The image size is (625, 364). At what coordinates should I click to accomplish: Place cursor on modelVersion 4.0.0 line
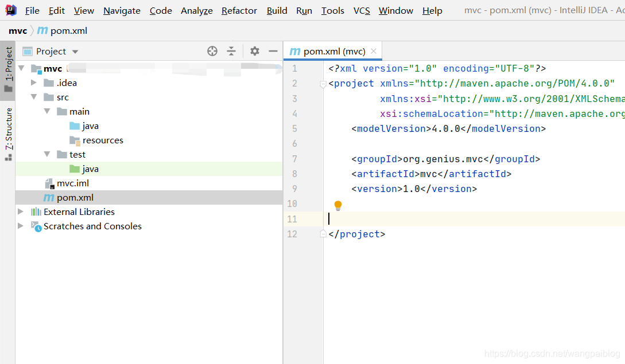tap(448, 128)
